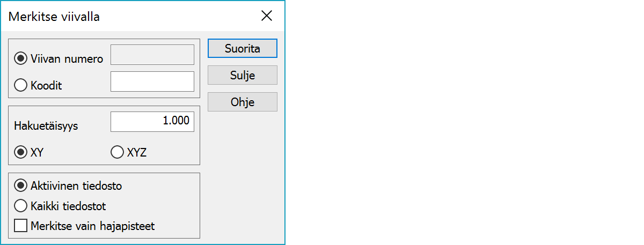Click the Viivan numero text field
Screen dimensions: 644x245
152,55
